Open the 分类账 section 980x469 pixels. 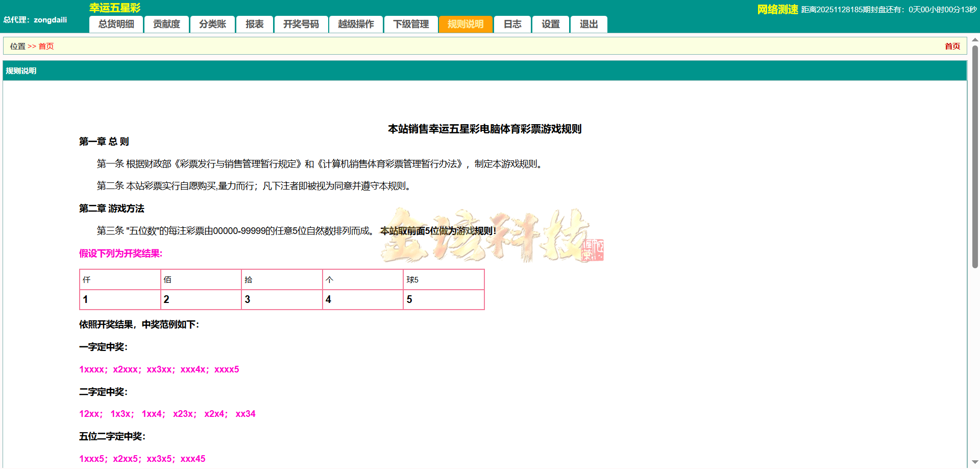tap(212, 24)
